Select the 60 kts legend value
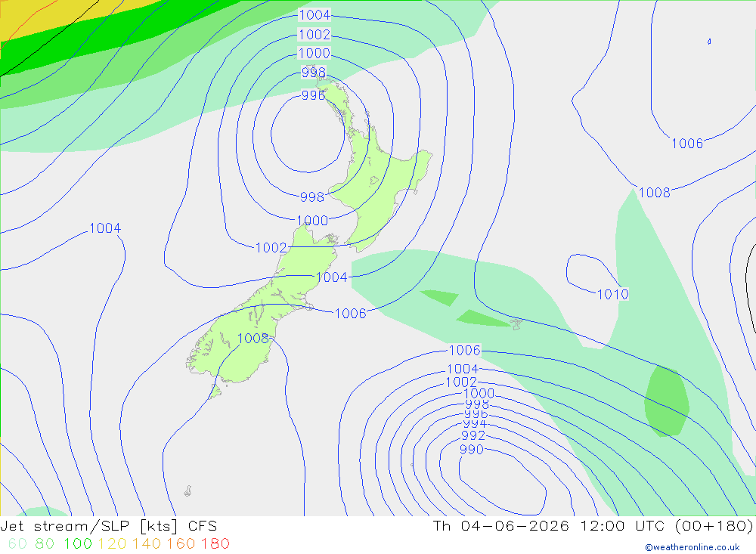Screen dimensions: 756x554 18,544
